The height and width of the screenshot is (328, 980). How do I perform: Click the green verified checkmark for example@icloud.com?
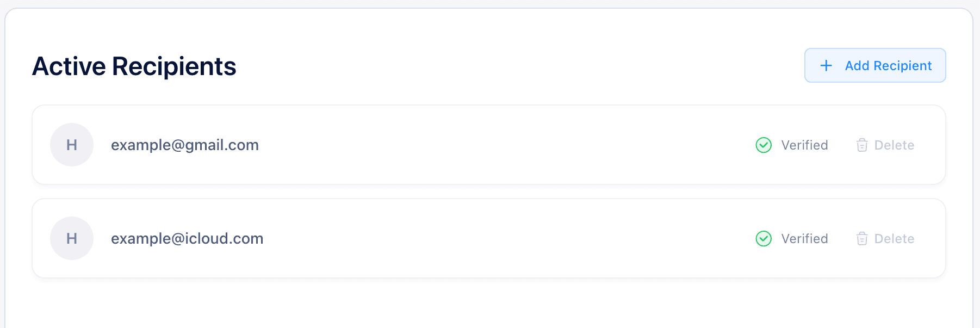tap(764, 239)
